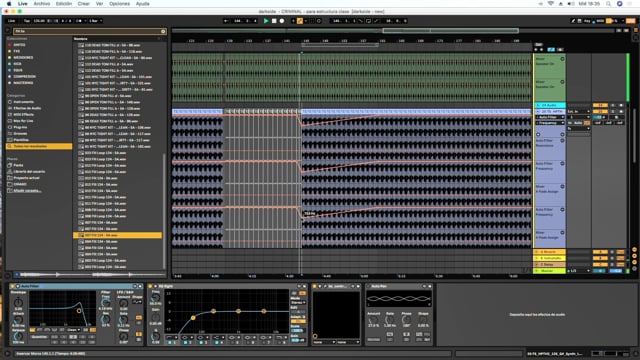Viewport: 640px width, 360px height.
Task: Click the Link button in the control bar
Action: tap(12, 21)
